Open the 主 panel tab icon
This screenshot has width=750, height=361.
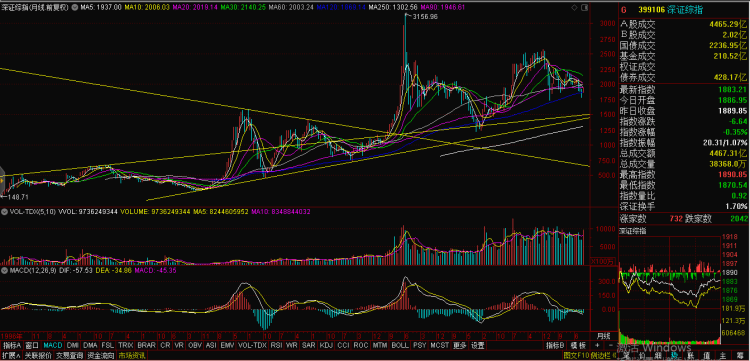click(x=723, y=356)
